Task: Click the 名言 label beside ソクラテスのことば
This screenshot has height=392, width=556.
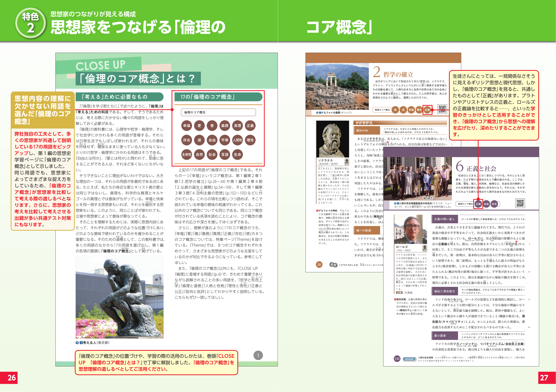Action: [x=333, y=265]
